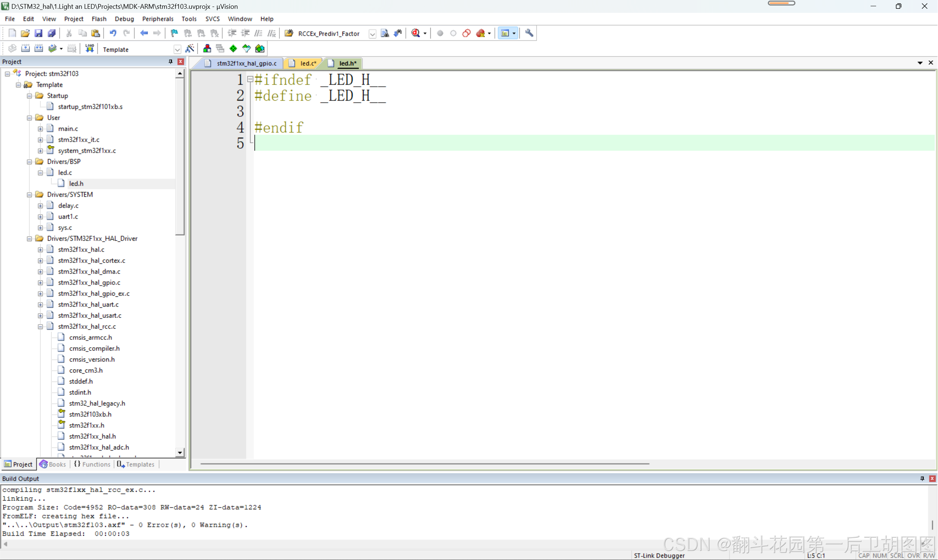Click the Build target icon
This screenshot has width=938, height=560.
click(25, 48)
